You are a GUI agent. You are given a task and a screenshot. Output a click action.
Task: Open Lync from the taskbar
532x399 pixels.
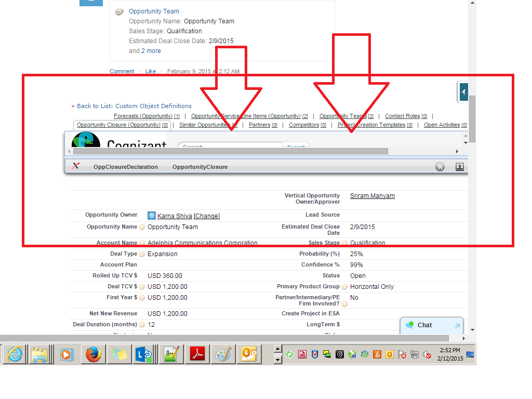[144, 354]
